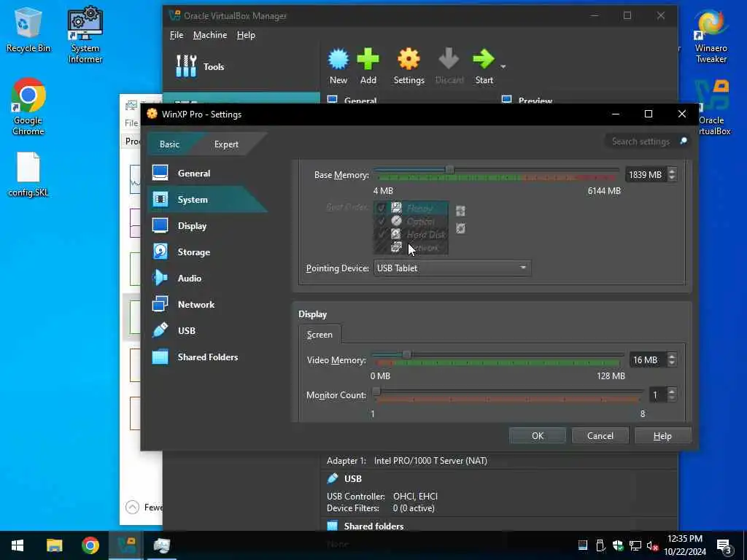This screenshot has width=747, height=560.
Task: Open File menu in VirtualBox Manager
Action: [177, 35]
